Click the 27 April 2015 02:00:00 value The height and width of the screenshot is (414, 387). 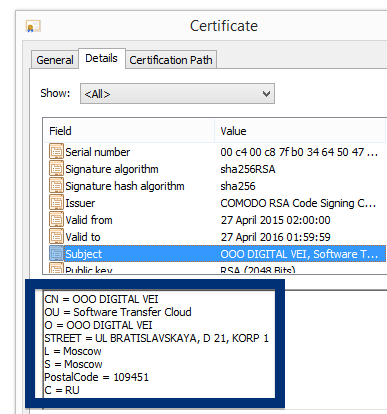pyautogui.click(x=275, y=220)
